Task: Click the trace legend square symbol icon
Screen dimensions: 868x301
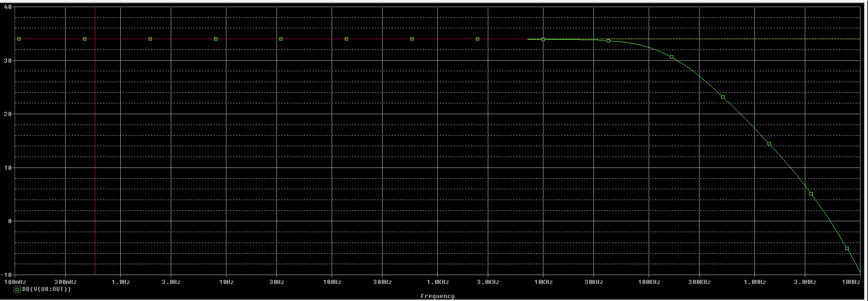Action: click(x=17, y=290)
